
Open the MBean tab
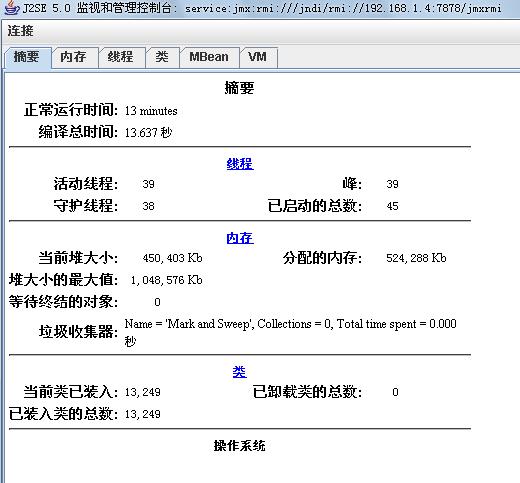[209, 57]
